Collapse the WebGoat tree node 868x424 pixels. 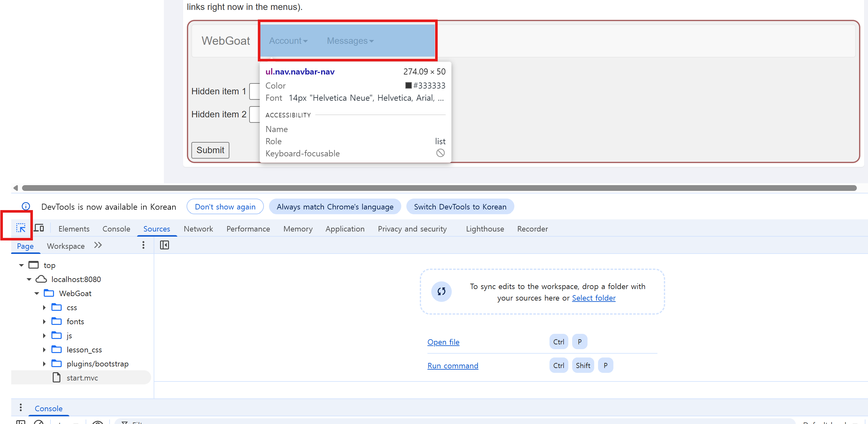(36, 293)
